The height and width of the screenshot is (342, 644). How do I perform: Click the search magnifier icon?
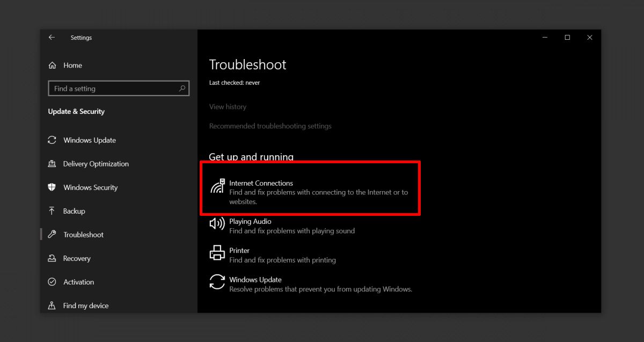tap(182, 89)
